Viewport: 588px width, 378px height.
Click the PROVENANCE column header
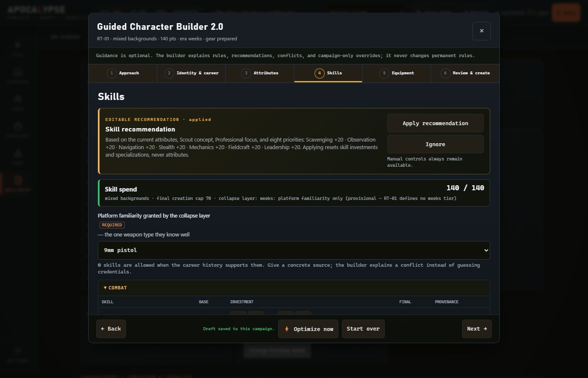pos(446,302)
